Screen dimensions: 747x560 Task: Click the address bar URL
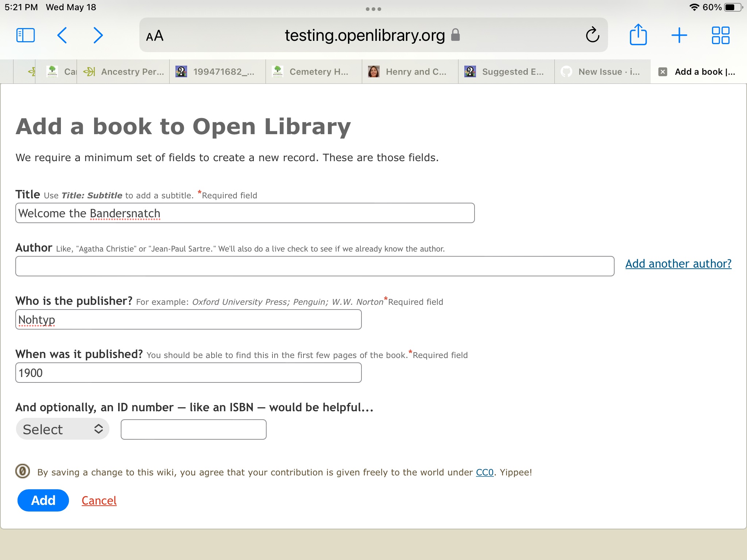(x=365, y=35)
